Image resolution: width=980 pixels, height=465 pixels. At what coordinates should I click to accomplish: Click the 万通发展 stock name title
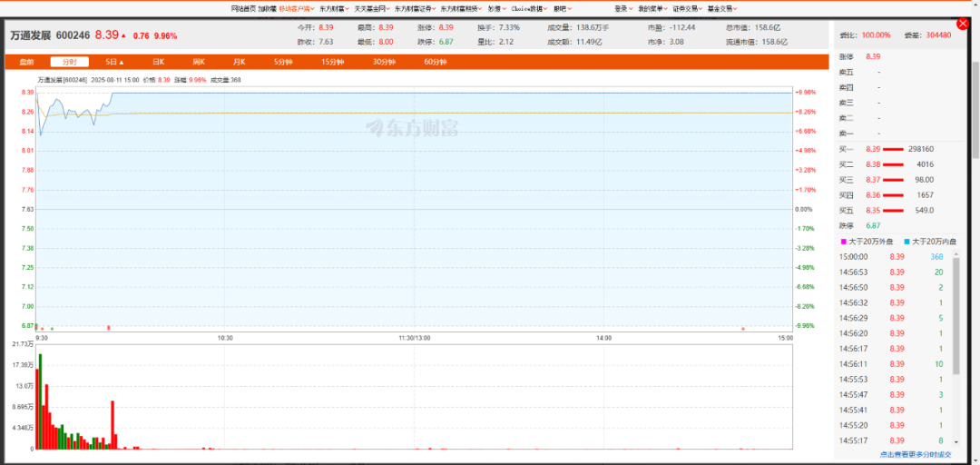point(30,35)
